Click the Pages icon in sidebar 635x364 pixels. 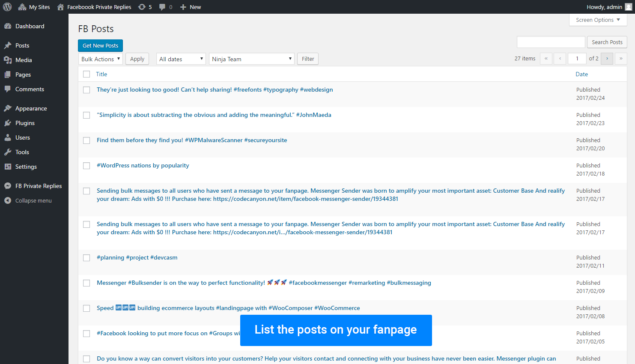[8, 75]
